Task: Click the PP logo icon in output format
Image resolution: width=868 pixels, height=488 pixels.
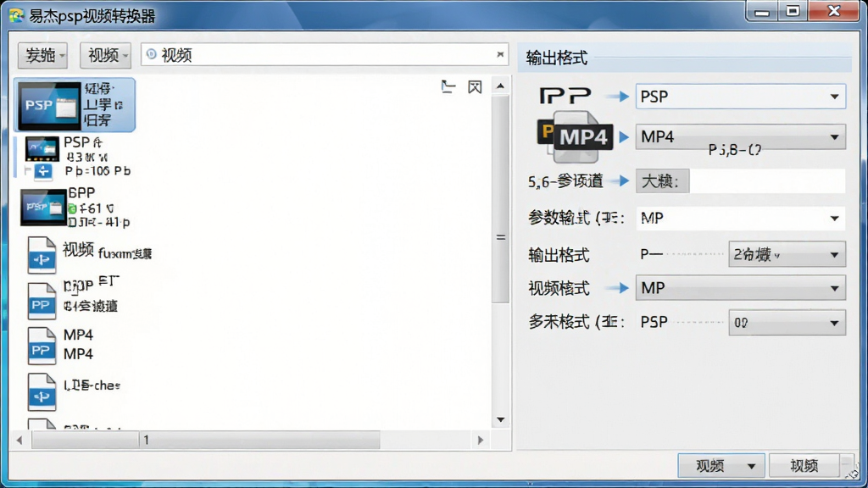Action: coord(565,96)
